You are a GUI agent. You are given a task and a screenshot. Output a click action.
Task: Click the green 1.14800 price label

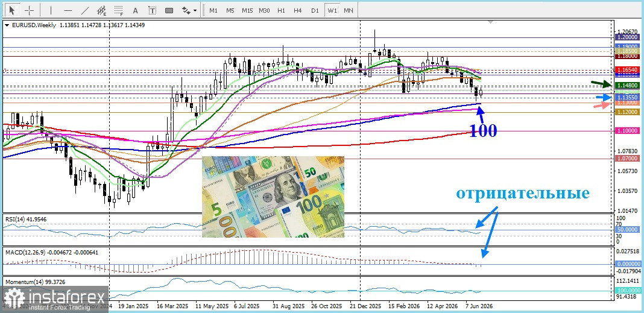(x=627, y=85)
